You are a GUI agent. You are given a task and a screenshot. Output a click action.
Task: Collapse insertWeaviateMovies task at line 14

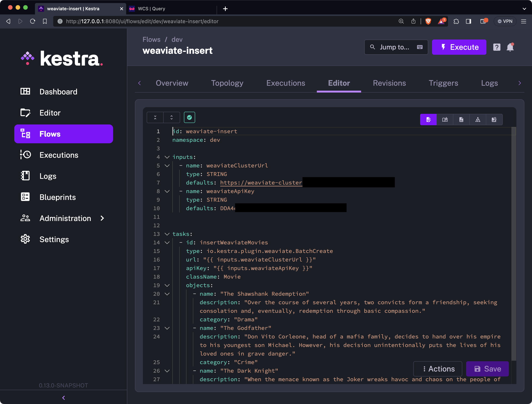[167, 242]
